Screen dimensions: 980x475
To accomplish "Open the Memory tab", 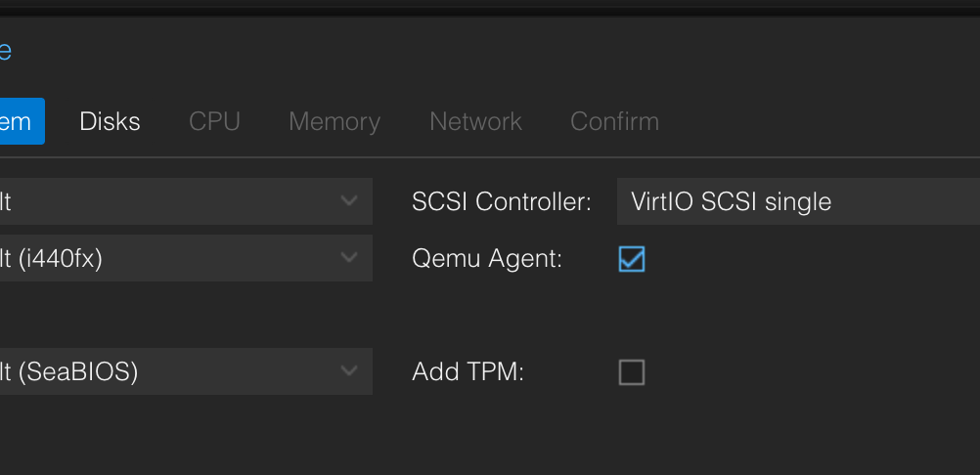I will point(334,121).
